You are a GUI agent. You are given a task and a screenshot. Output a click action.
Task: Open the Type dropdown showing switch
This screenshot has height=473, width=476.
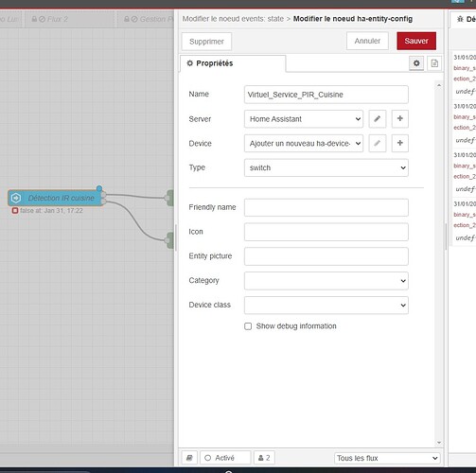tap(326, 167)
